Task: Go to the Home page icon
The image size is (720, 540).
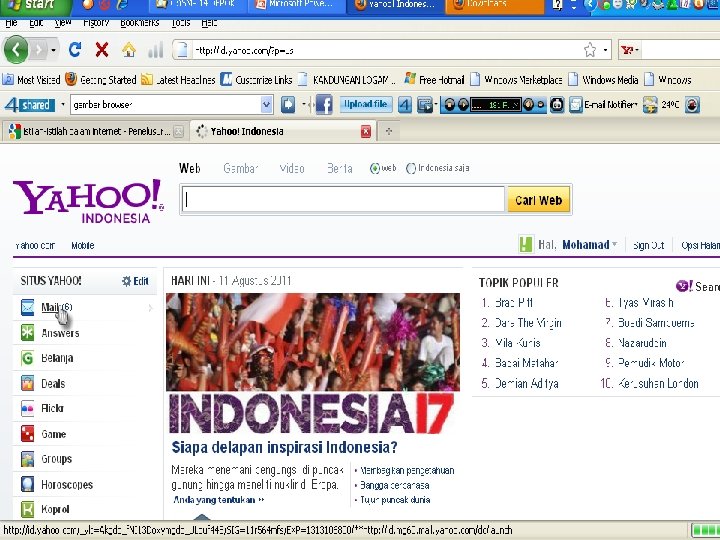Action: (129, 50)
